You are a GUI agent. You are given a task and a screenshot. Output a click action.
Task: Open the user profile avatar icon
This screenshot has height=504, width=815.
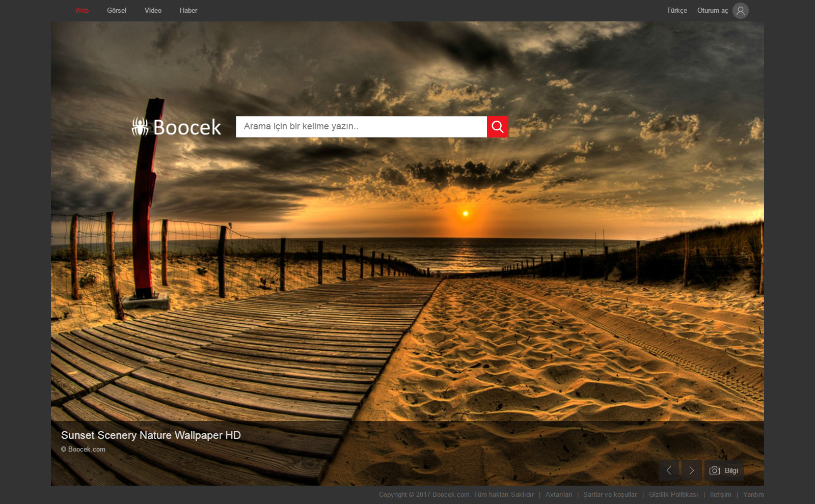[x=740, y=11]
